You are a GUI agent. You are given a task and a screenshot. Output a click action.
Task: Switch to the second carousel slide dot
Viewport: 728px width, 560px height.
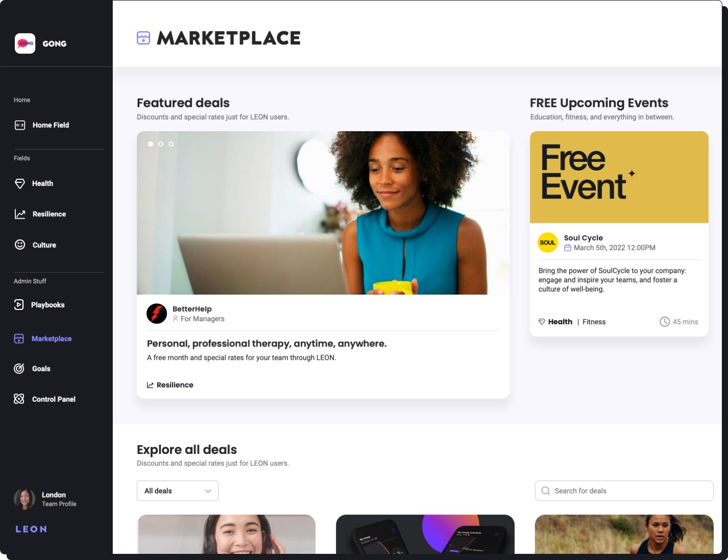(161, 144)
